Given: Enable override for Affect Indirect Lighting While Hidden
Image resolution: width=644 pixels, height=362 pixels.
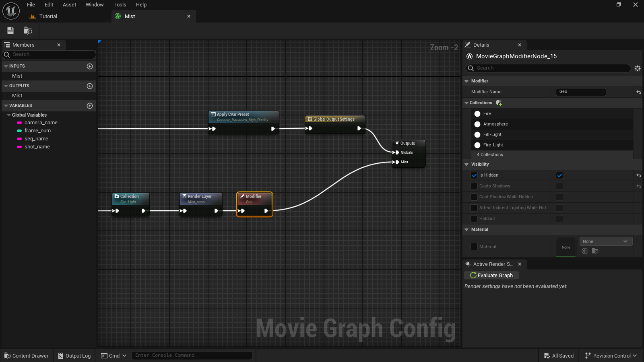Looking at the screenshot, I should tap(474, 208).
